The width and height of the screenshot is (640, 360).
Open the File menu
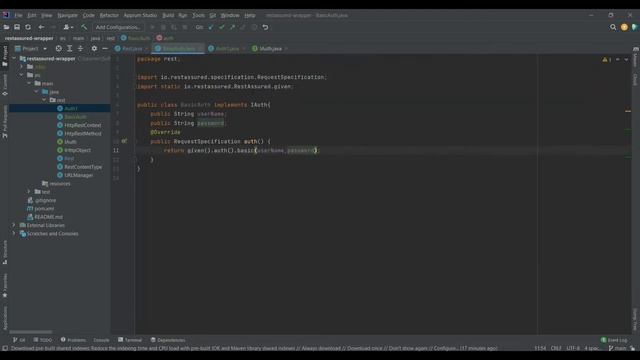(18, 15)
